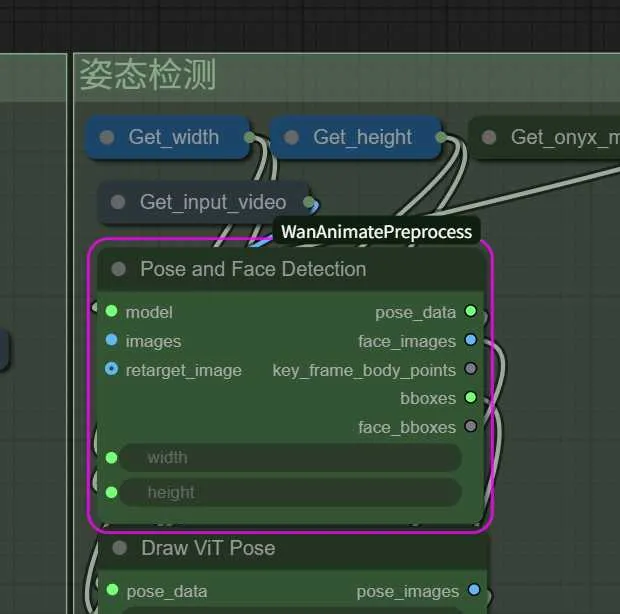This screenshot has height=614, width=620.
Task: Click the bboxes output socket
Action: pos(471,398)
